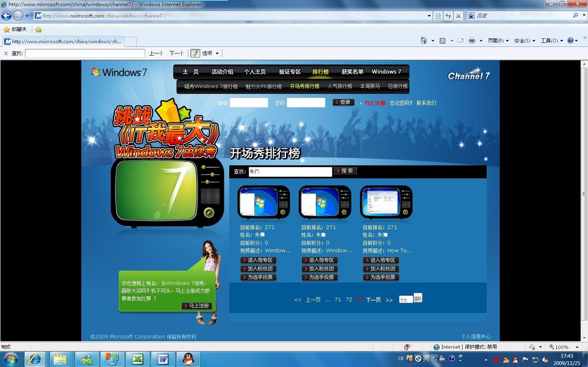Expand the Print dropdown arrow

click(x=481, y=41)
